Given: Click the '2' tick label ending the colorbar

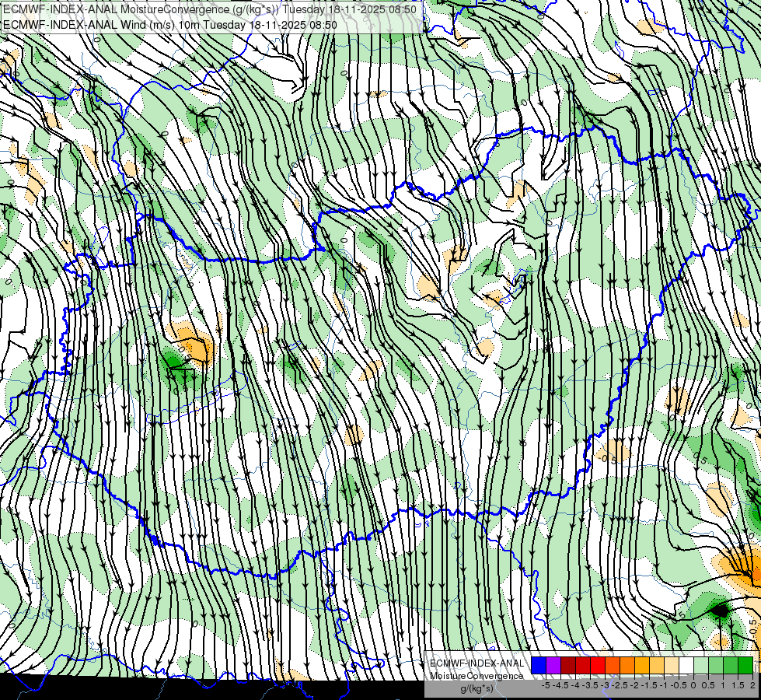Looking at the screenshot, I should click(x=752, y=685).
